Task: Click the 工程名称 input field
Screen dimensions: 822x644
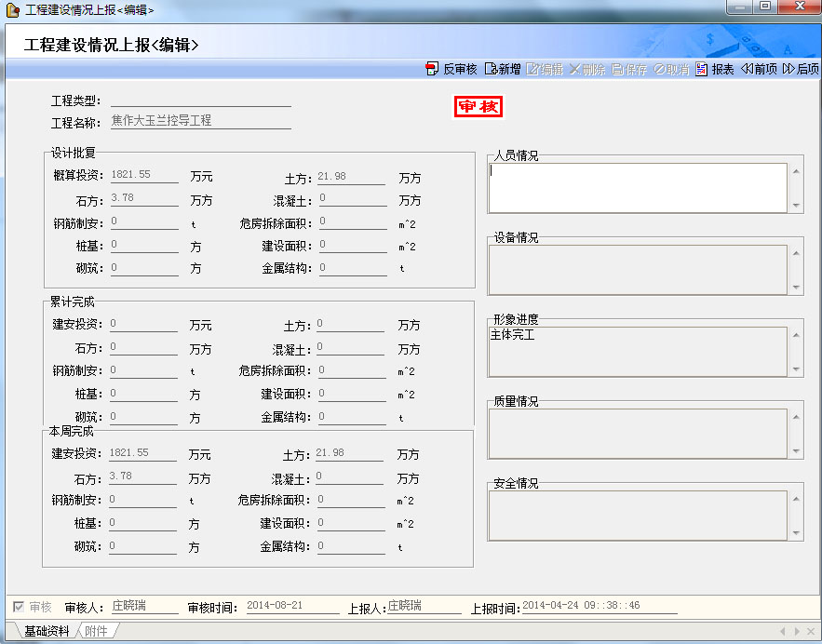Action: tap(200, 120)
